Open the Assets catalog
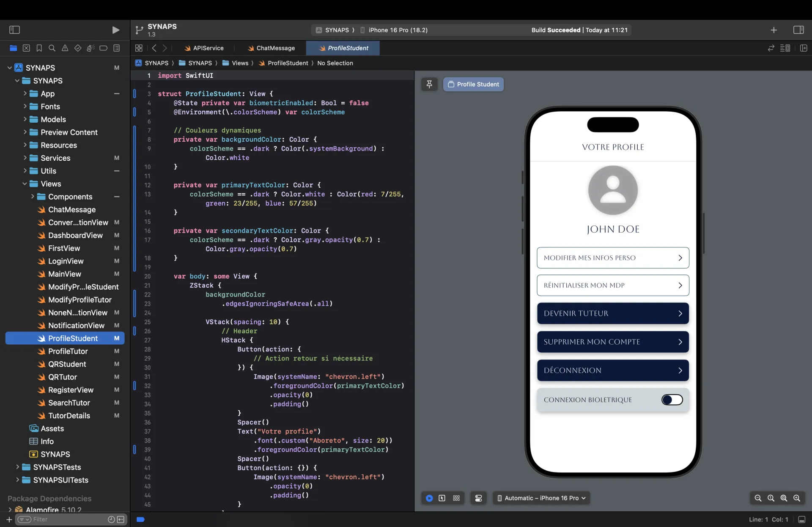The image size is (812, 527). coord(52,428)
